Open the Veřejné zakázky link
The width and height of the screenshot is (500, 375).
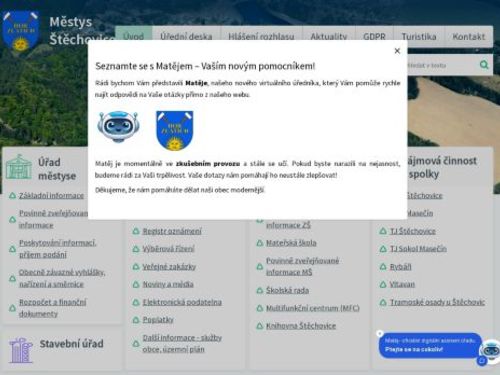coord(169,266)
